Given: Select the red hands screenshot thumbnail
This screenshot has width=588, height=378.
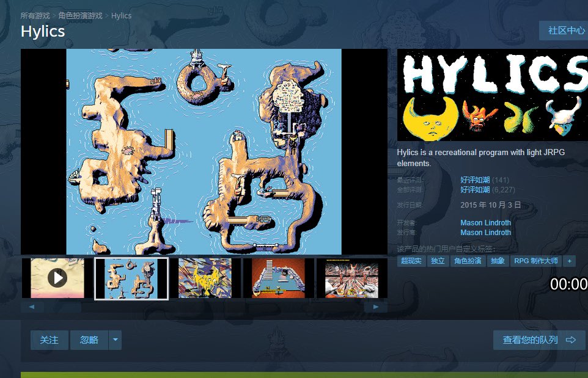Looking at the screenshot, I should [x=351, y=278].
